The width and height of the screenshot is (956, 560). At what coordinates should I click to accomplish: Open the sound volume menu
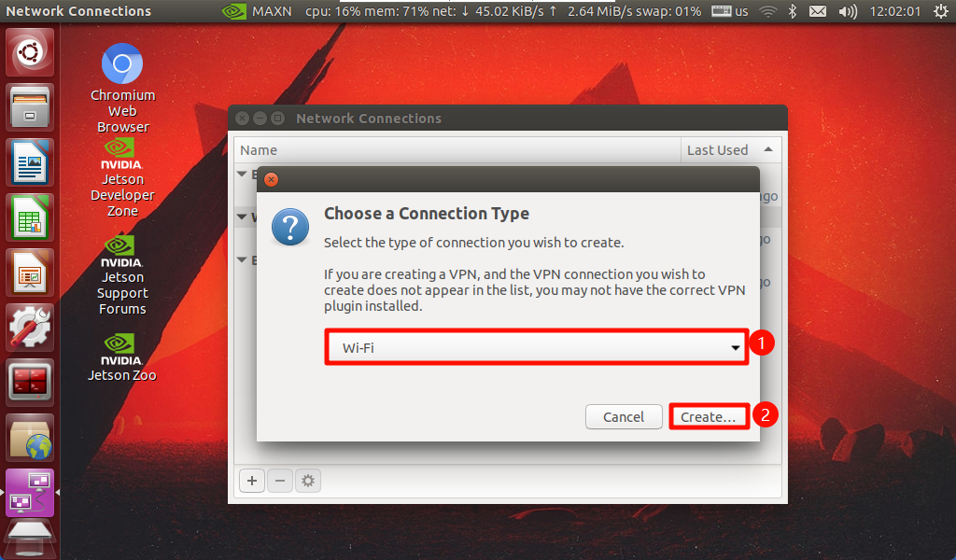(x=848, y=11)
